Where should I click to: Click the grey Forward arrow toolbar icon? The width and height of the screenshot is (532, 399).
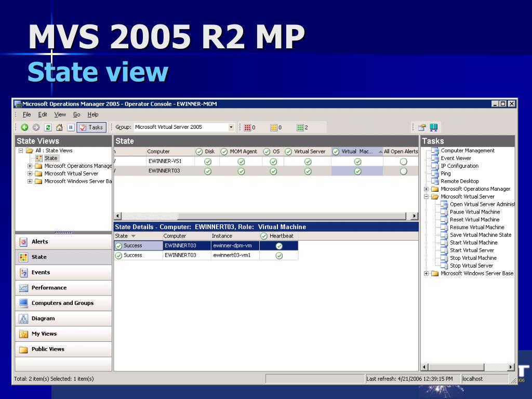tap(36, 127)
